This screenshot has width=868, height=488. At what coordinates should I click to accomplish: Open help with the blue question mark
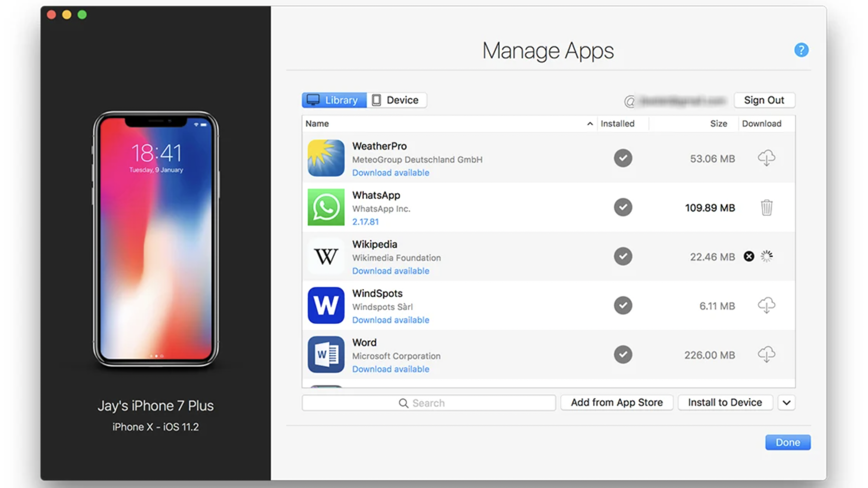801,50
